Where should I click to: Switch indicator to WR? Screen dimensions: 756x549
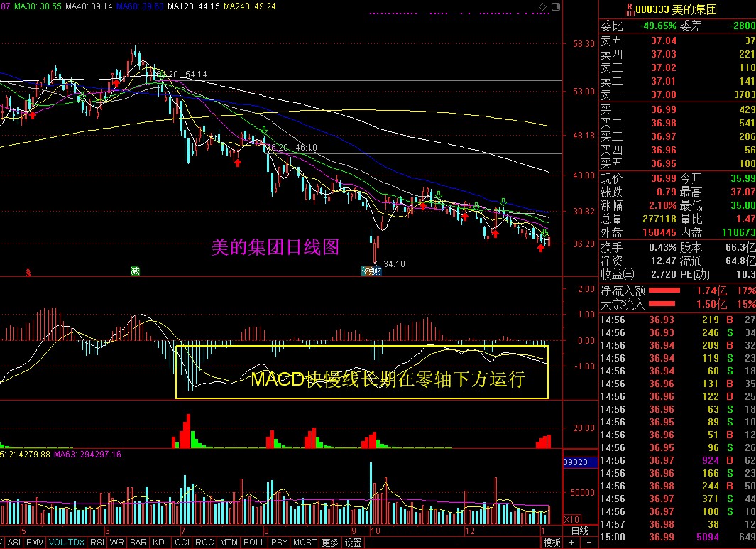click(x=116, y=543)
